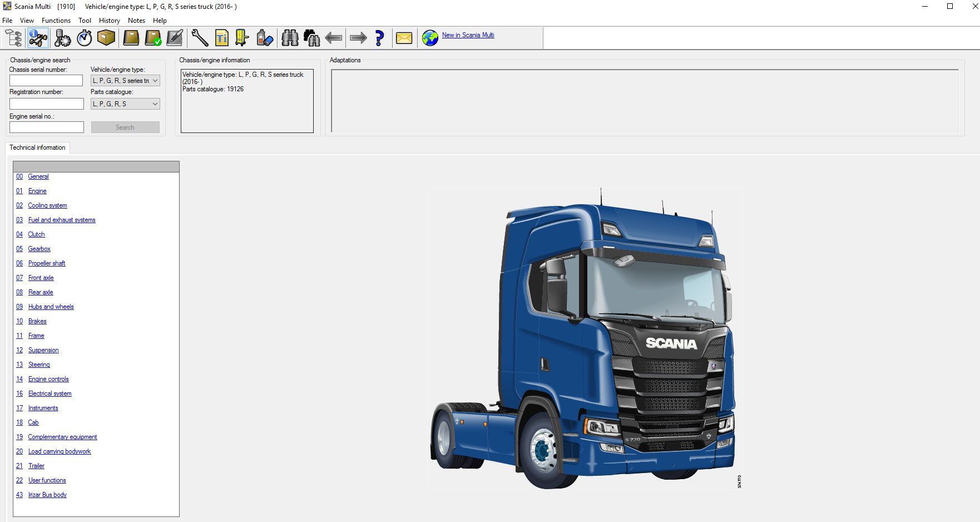Image resolution: width=980 pixels, height=522 pixels.
Task: Click the binoculars search icon
Action: coord(289,37)
